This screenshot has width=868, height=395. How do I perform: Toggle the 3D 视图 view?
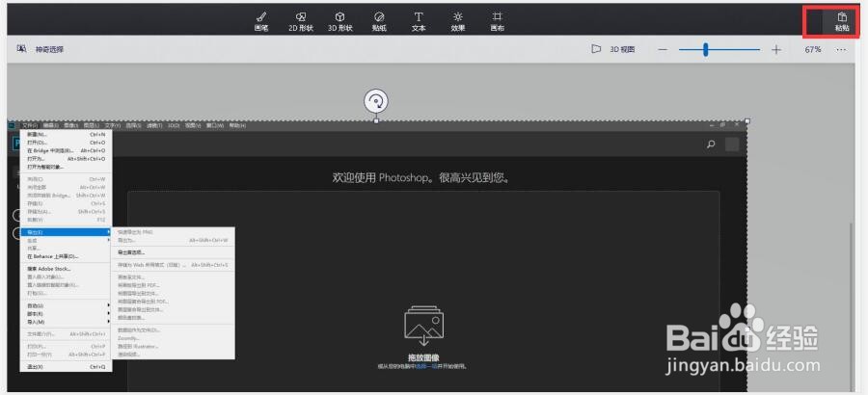[612, 49]
